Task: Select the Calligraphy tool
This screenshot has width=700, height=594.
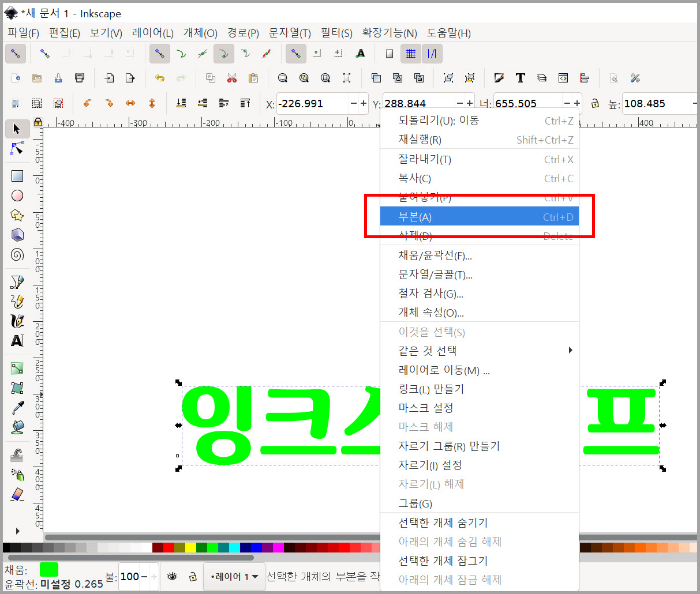Action: [x=17, y=321]
